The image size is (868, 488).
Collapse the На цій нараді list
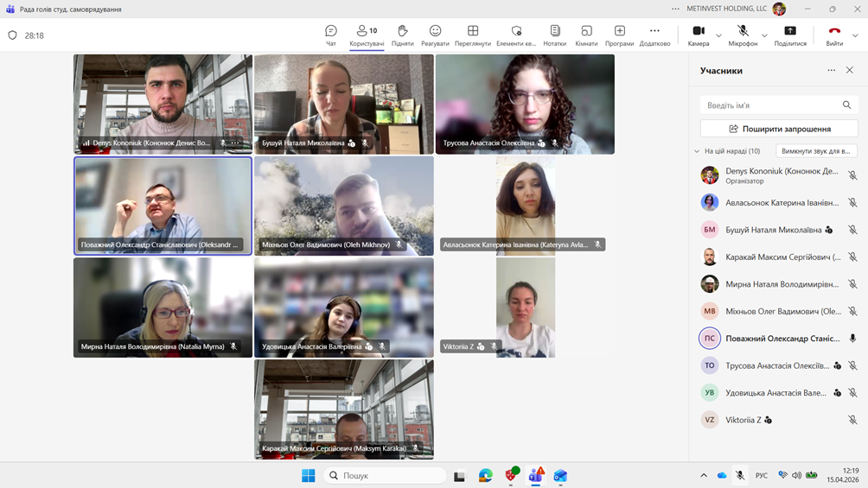point(697,151)
